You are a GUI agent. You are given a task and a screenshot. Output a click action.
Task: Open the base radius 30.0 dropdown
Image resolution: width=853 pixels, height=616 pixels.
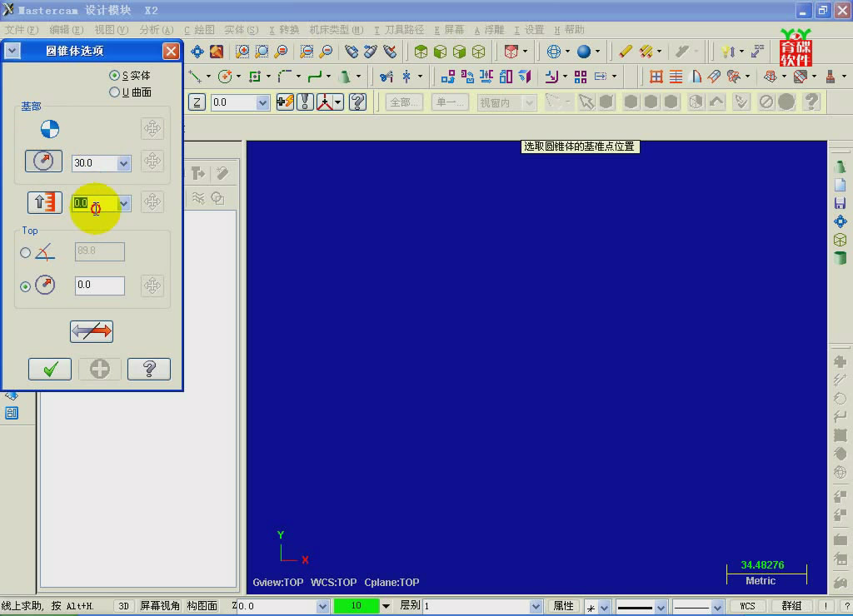click(x=123, y=162)
